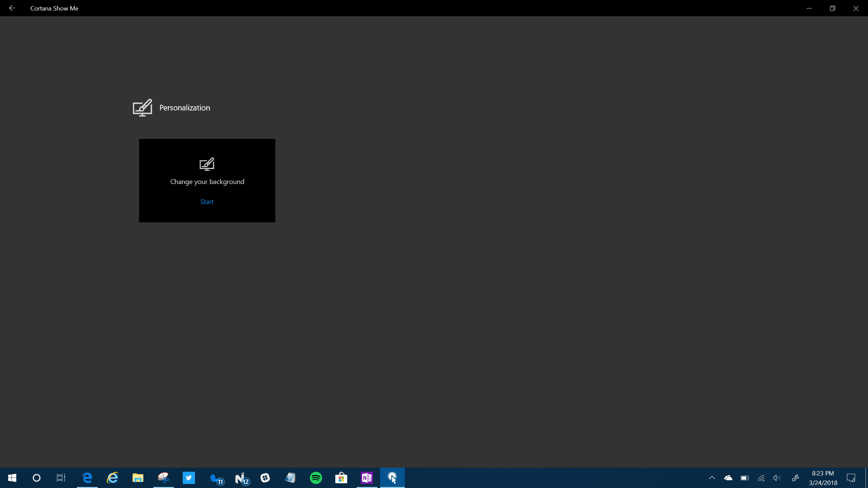Restore down the Cortana Show Me window
This screenshot has height=488, width=868.
pos(832,8)
